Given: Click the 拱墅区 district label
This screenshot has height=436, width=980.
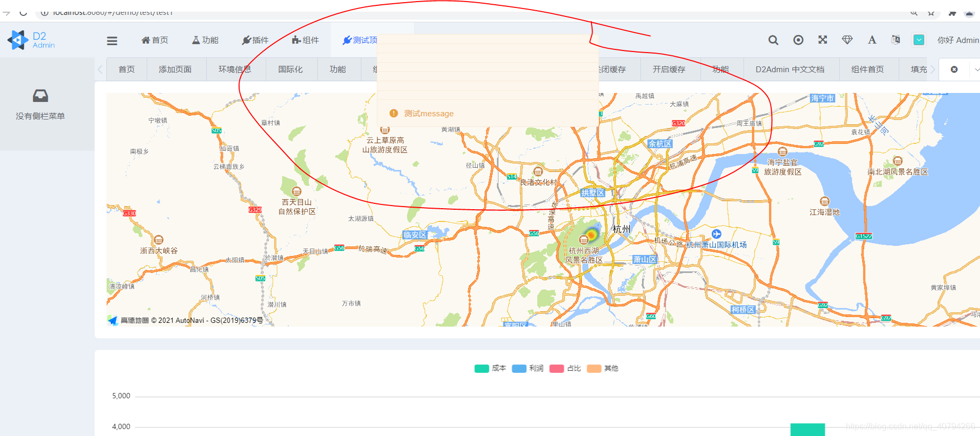Looking at the screenshot, I should click(593, 193).
